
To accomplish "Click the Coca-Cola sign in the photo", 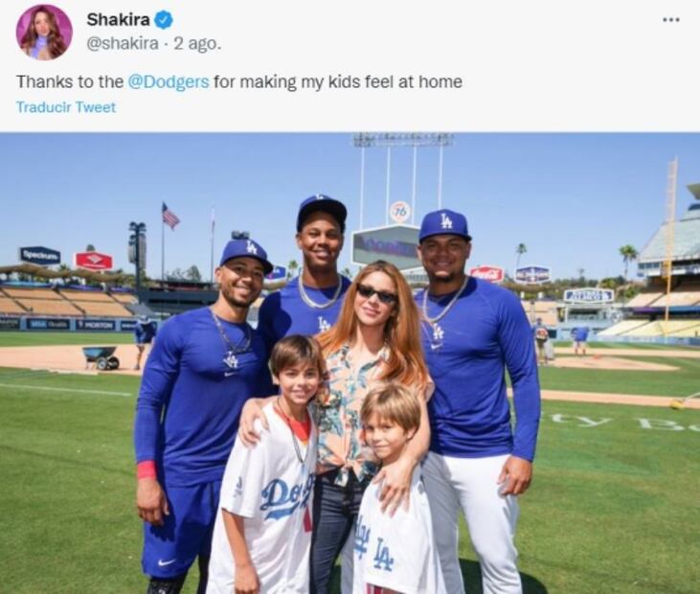I will (x=486, y=273).
